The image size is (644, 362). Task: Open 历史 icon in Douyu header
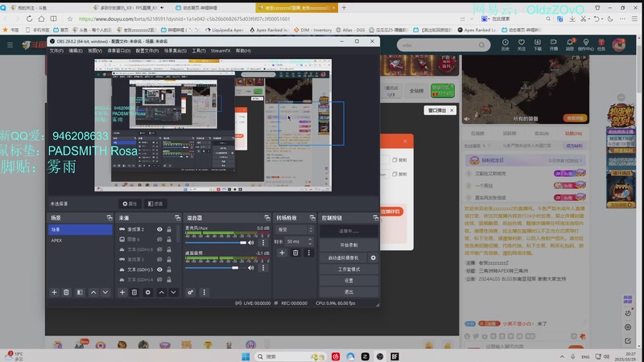[506, 45]
